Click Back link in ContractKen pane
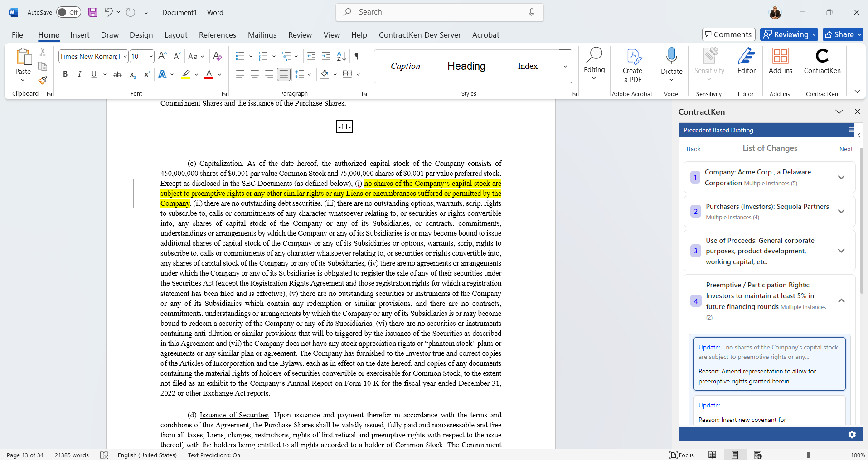Screen dimensions: 868x460 pos(693,149)
